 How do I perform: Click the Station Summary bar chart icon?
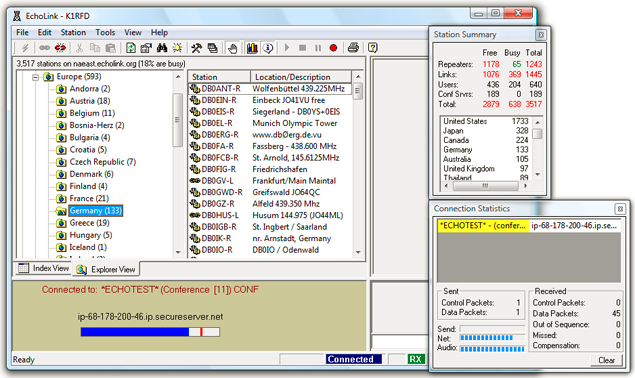point(252,48)
